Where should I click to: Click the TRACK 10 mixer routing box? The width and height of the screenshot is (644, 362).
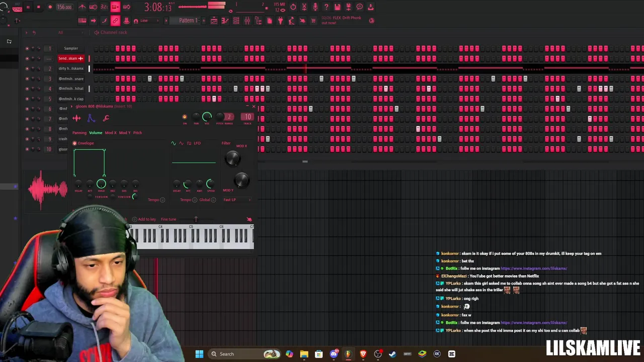point(248,117)
